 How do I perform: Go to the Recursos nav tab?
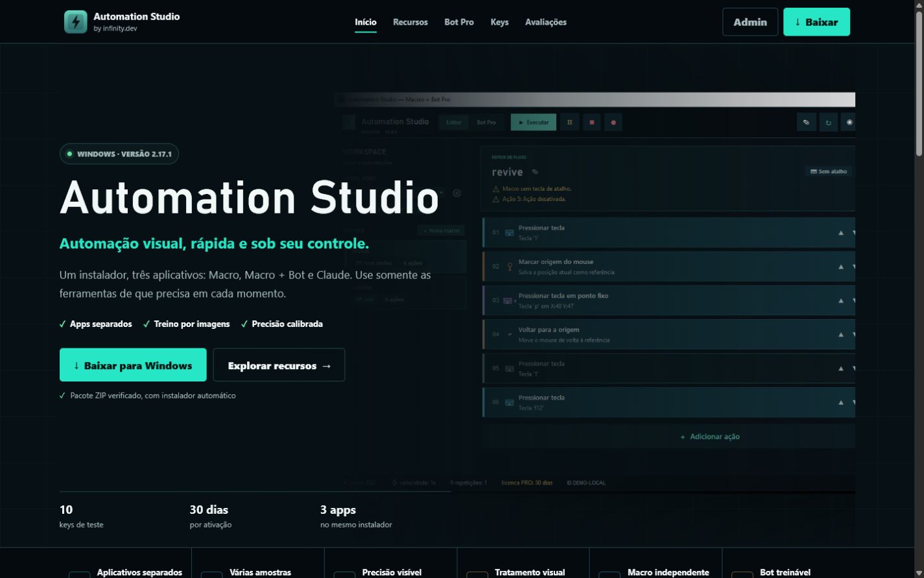click(410, 22)
